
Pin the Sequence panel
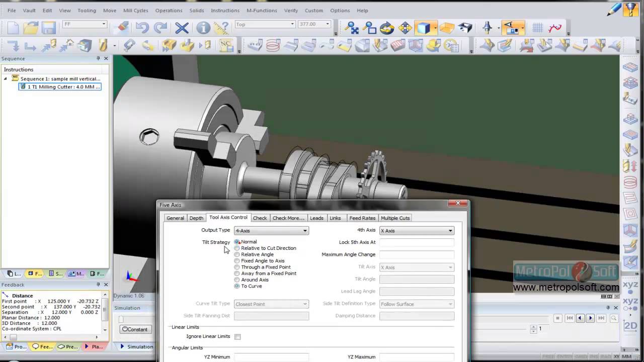click(x=98, y=58)
